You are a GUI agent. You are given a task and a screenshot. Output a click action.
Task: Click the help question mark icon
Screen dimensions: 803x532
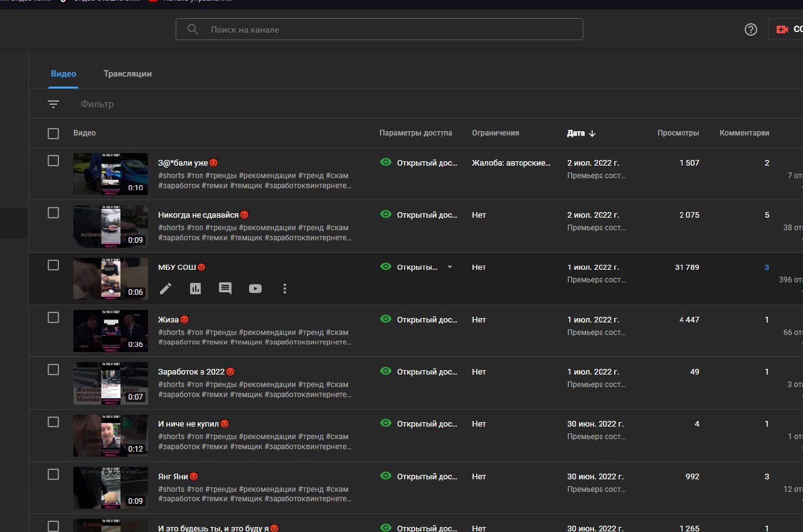point(750,29)
